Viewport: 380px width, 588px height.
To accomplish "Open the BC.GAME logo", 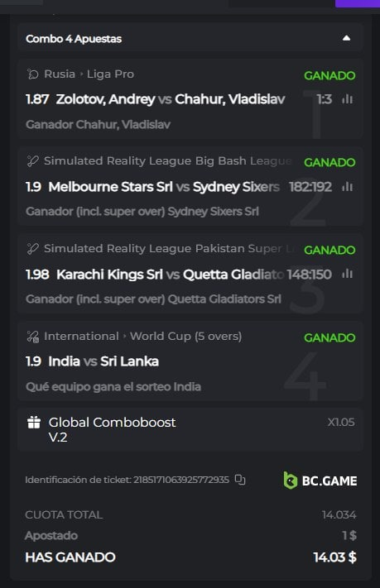I will point(320,480).
